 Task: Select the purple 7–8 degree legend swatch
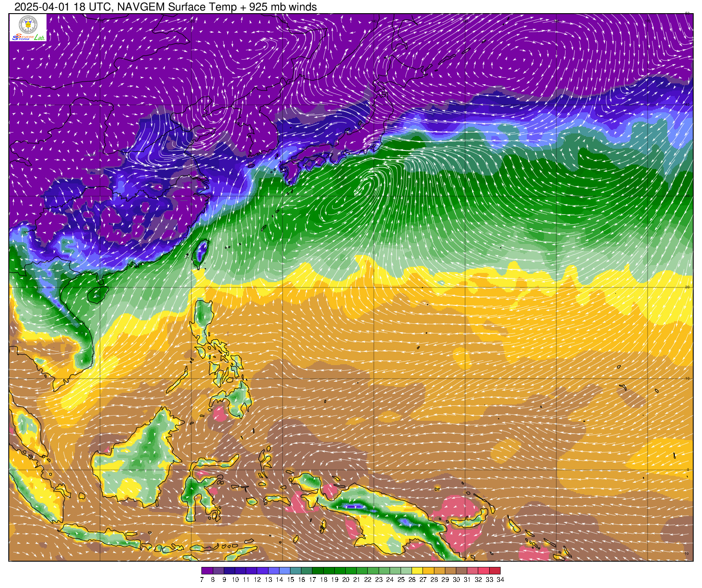207,570
